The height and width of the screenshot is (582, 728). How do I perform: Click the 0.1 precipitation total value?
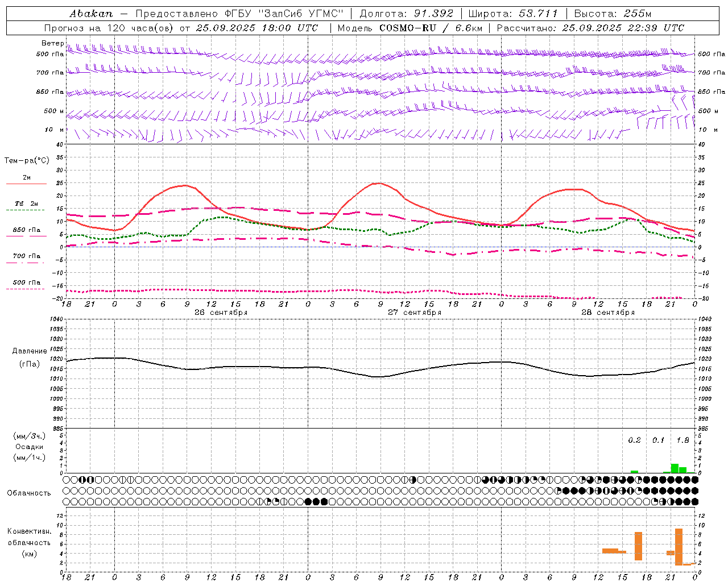[x=658, y=440]
